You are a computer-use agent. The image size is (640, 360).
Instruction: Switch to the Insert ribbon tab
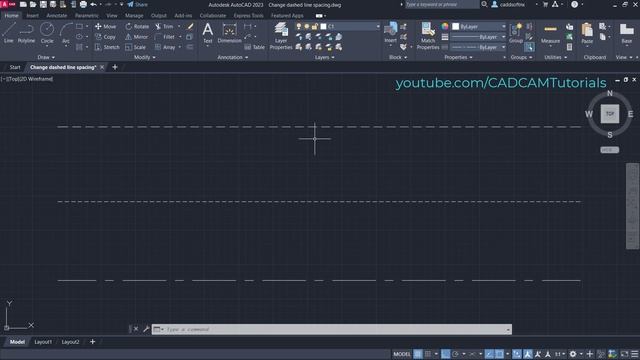pyautogui.click(x=32, y=16)
